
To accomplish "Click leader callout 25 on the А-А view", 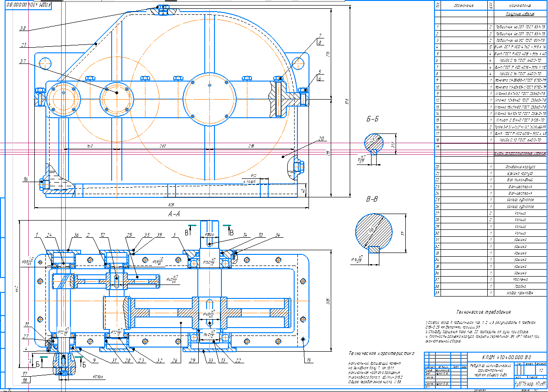I will point(130,235).
